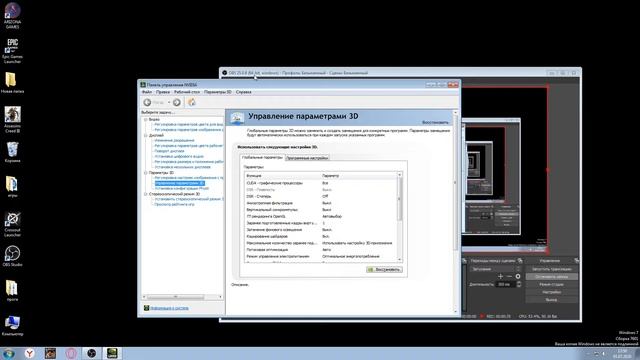Open the Рабочий стол menu

187,92
